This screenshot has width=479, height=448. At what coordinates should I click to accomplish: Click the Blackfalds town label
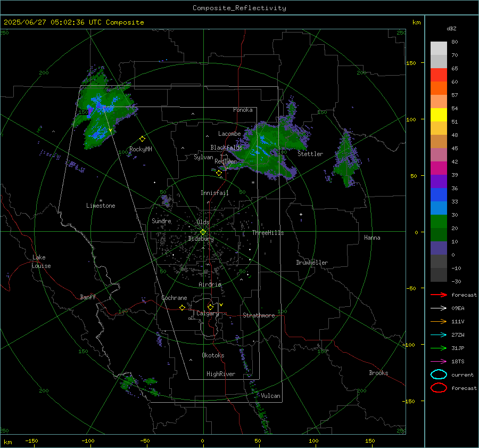[226, 148]
